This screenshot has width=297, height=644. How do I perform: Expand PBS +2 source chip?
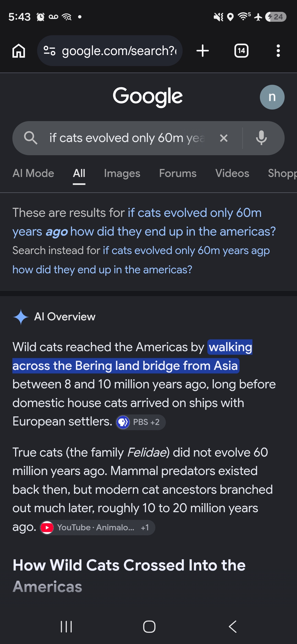pos(141,422)
